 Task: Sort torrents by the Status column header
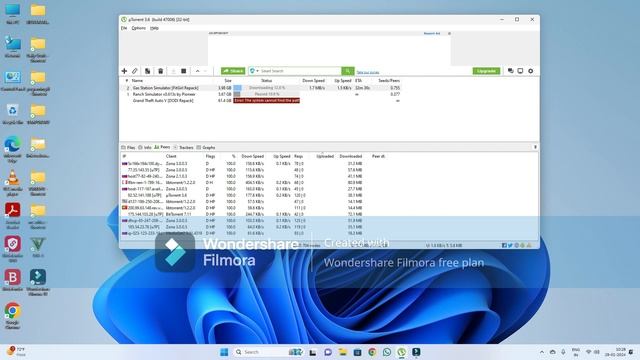(x=266, y=81)
